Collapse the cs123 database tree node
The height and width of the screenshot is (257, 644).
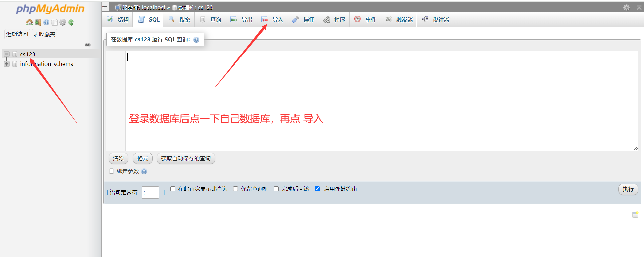6,54
